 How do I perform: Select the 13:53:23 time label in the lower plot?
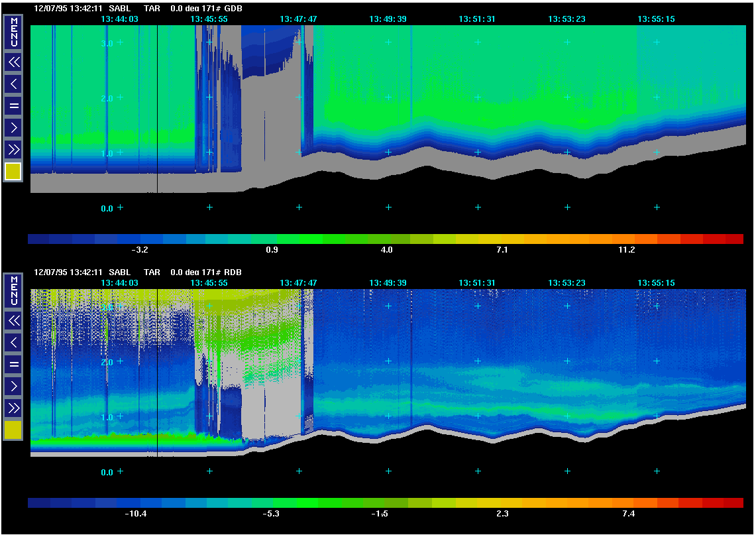(567, 283)
